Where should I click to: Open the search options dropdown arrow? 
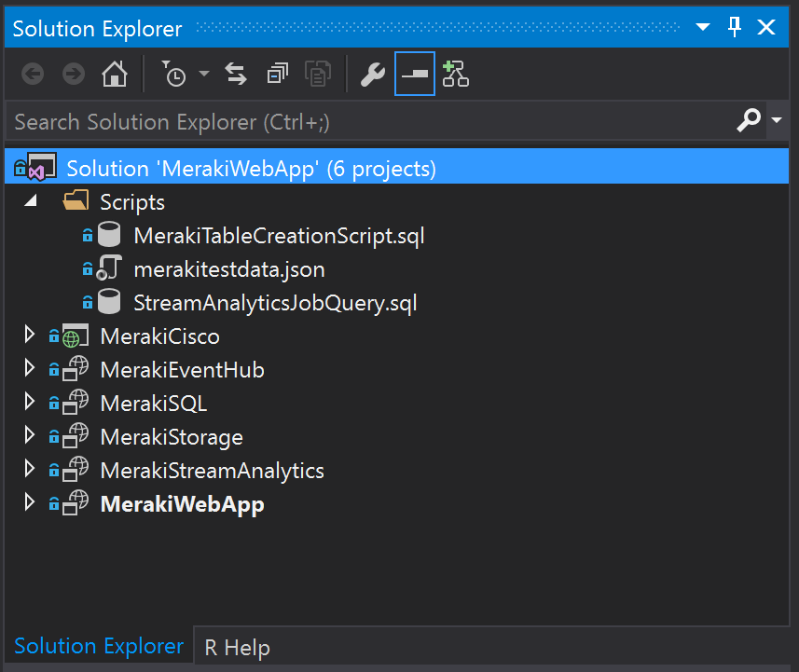click(777, 121)
